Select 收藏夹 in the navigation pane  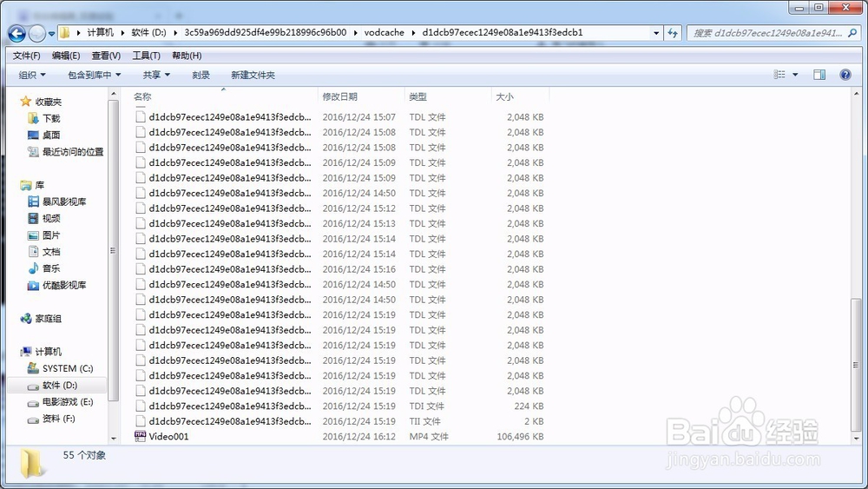(x=48, y=102)
